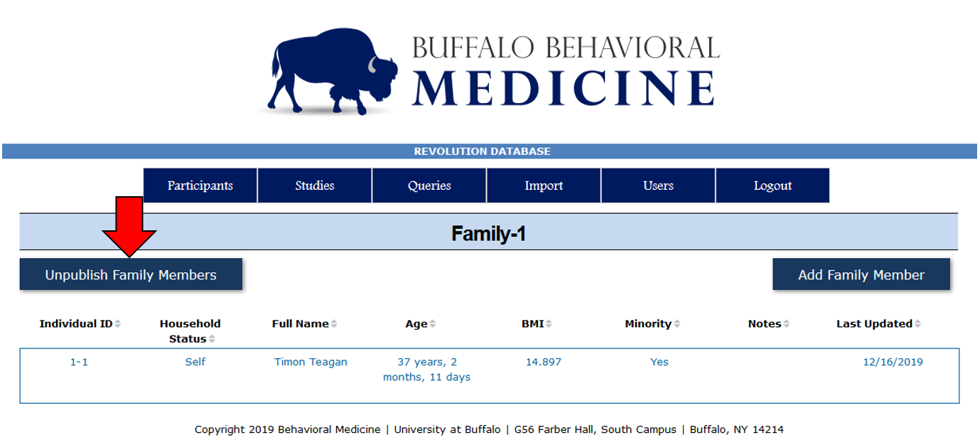
Task: Sort by Notes arrows icon
Action: click(x=786, y=324)
